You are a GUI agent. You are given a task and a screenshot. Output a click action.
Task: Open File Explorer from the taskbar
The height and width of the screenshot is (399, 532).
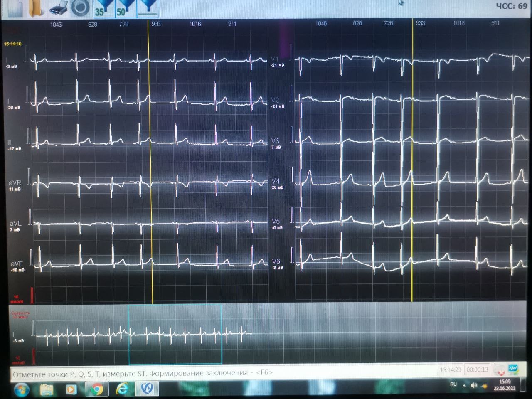[x=47, y=389]
